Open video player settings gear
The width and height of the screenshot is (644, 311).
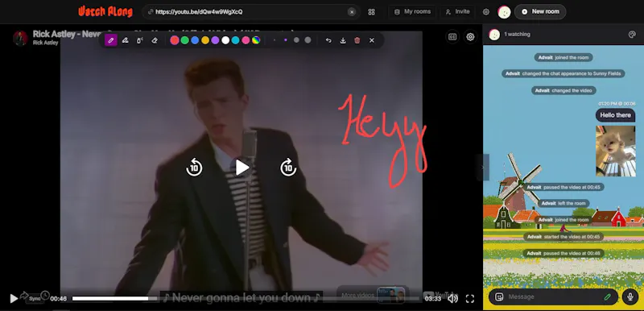[x=470, y=37]
